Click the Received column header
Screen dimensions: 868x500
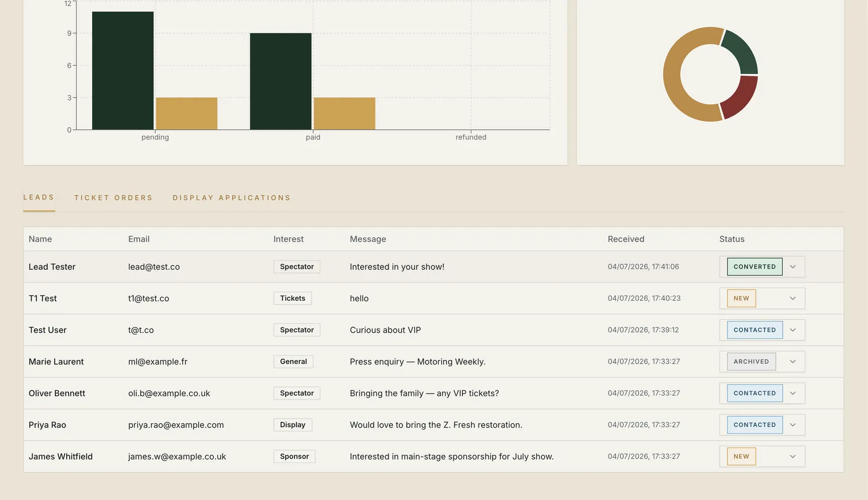click(626, 239)
